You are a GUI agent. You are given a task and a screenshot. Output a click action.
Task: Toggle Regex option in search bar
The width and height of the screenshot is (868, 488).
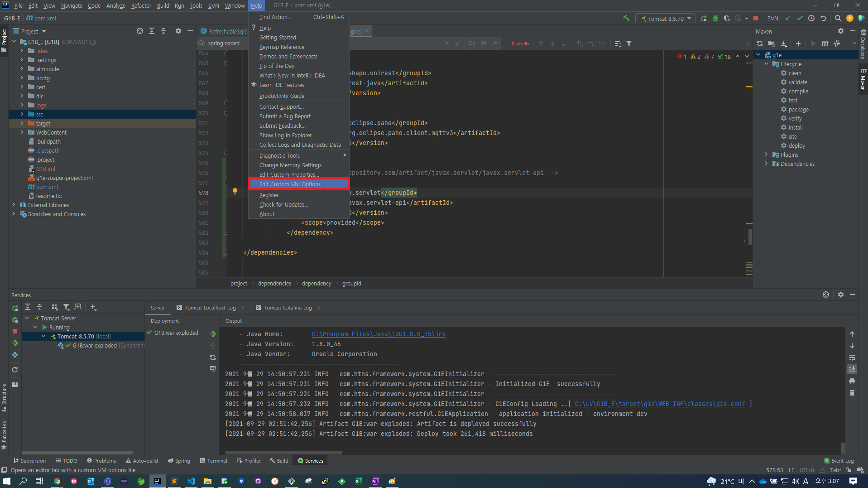pyautogui.click(x=495, y=43)
